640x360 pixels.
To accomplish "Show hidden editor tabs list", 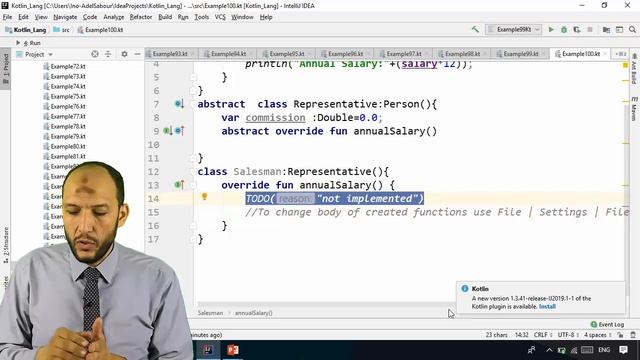I will [x=621, y=54].
